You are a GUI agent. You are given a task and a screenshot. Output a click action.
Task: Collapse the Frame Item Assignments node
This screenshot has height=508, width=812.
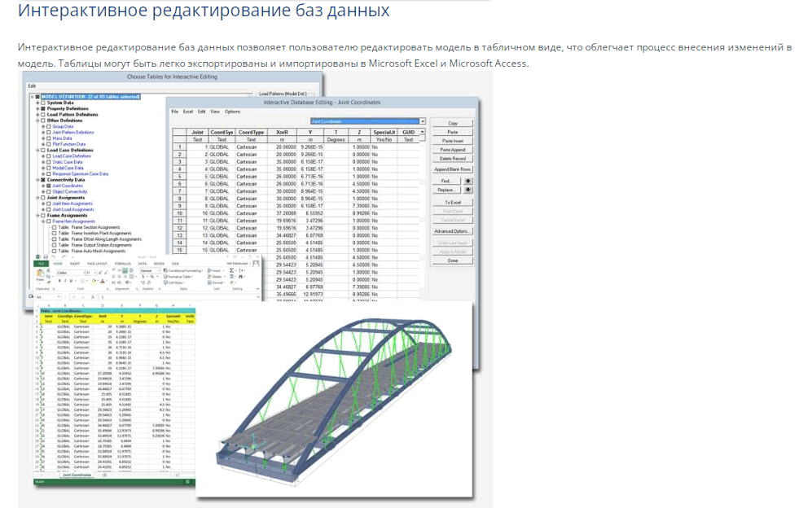pos(43,221)
